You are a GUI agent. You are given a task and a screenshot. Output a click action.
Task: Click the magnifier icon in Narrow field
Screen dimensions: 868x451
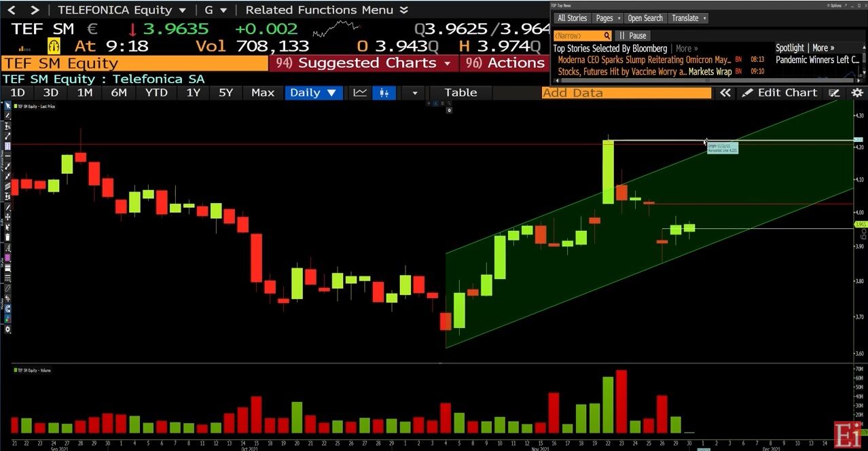click(607, 35)
